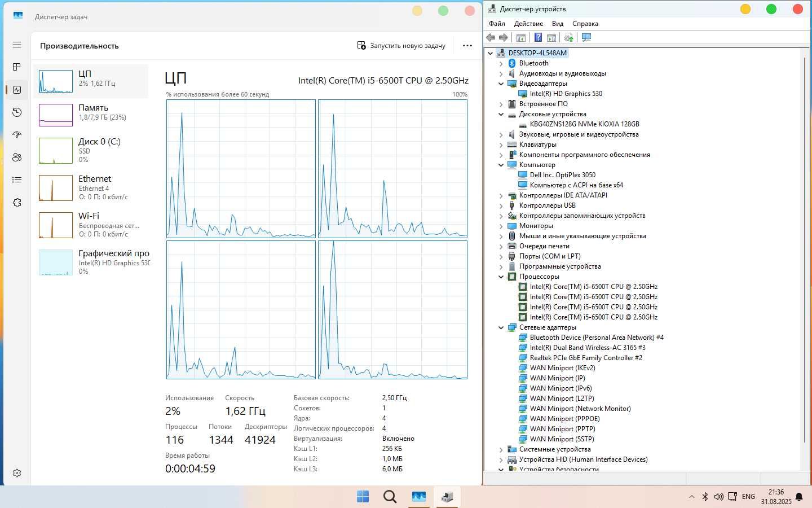Select Компьютер с ACPI на базе x64
The image size is (812, 508).
576,185
